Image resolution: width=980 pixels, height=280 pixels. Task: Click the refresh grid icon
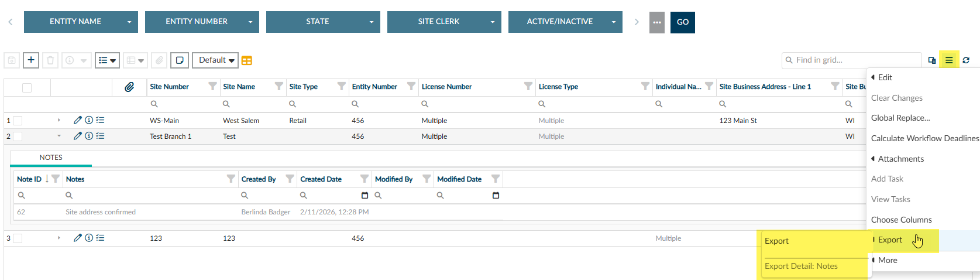point(966,60)
